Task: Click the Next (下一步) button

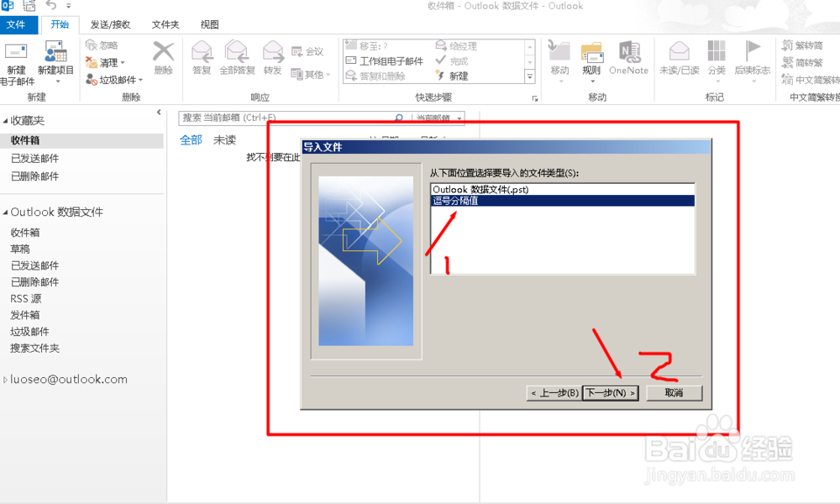Action: (610, 392)
